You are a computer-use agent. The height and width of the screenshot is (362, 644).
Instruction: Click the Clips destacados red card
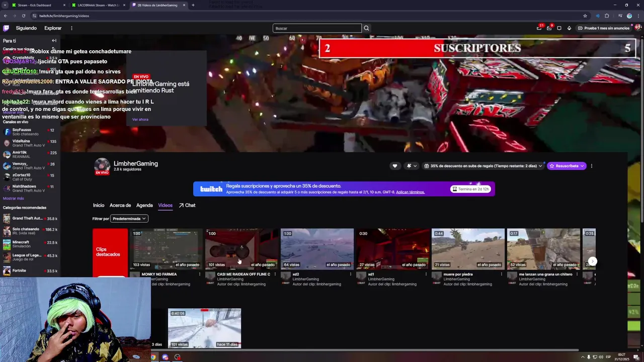[110, 252]
